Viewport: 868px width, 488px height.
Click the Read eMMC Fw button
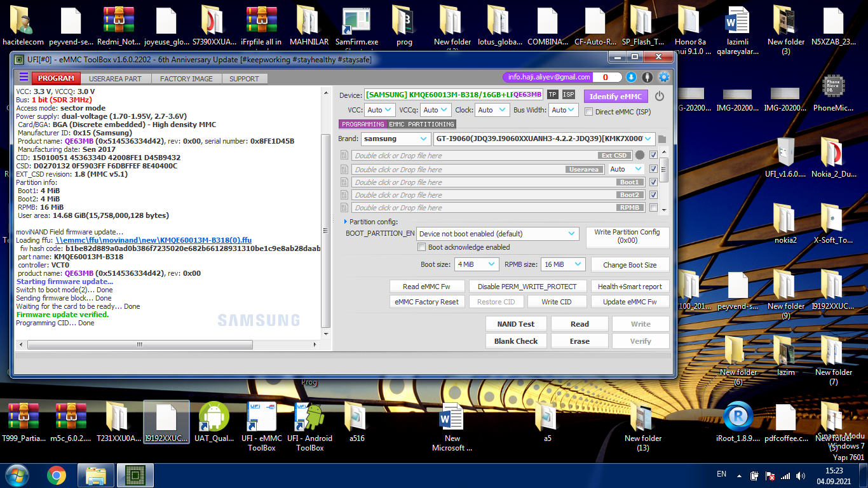(x=427, y=287)
